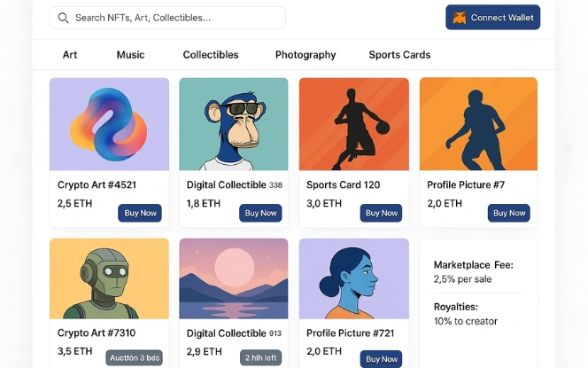The width and height of the screenshot is (588, 368).
Task: Buy Crypto Art #4521 now
Action: coord(140,213)
